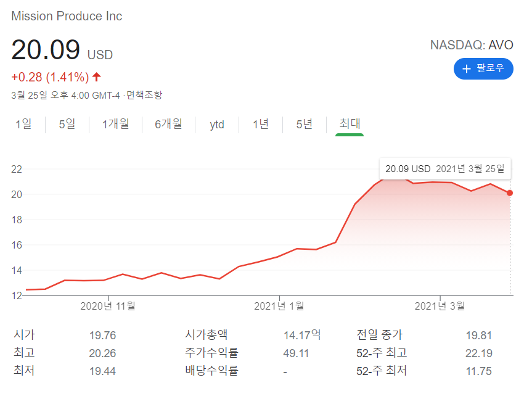Image resolution: width=532 pixels, height=396 pixels.
Task: Select the 최대 max range tab
Action: click(x=350, y=124)
